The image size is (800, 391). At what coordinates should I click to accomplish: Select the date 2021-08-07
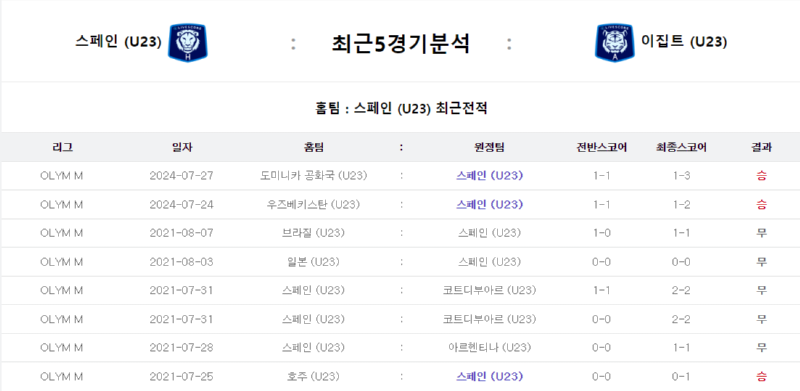click(x=182, y=233)
